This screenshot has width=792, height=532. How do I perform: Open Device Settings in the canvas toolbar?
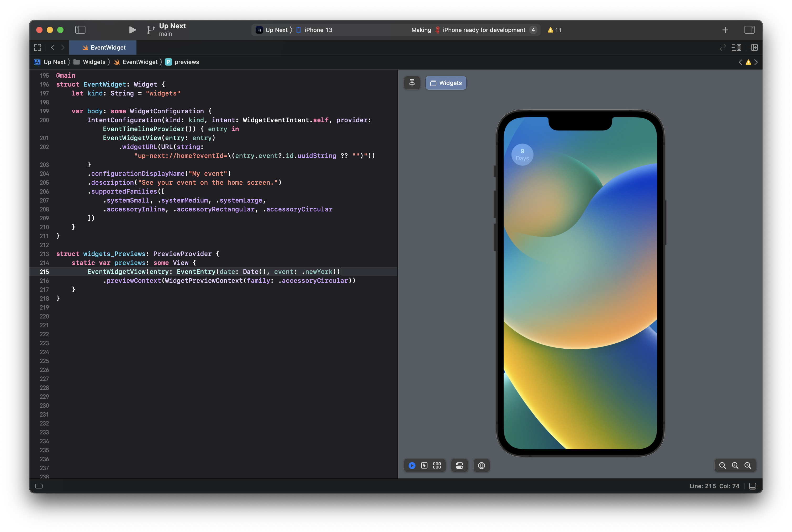[460, 465]
